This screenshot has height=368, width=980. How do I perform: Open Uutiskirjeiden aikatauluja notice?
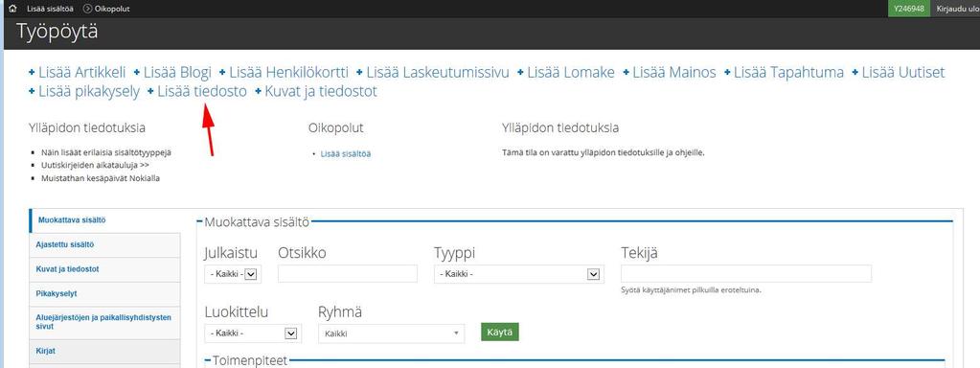95,166
